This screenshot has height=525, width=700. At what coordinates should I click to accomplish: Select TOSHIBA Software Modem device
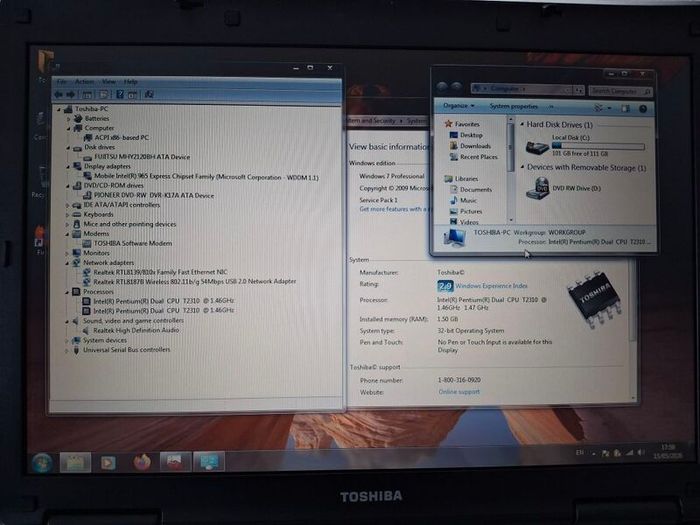[133, 243]
